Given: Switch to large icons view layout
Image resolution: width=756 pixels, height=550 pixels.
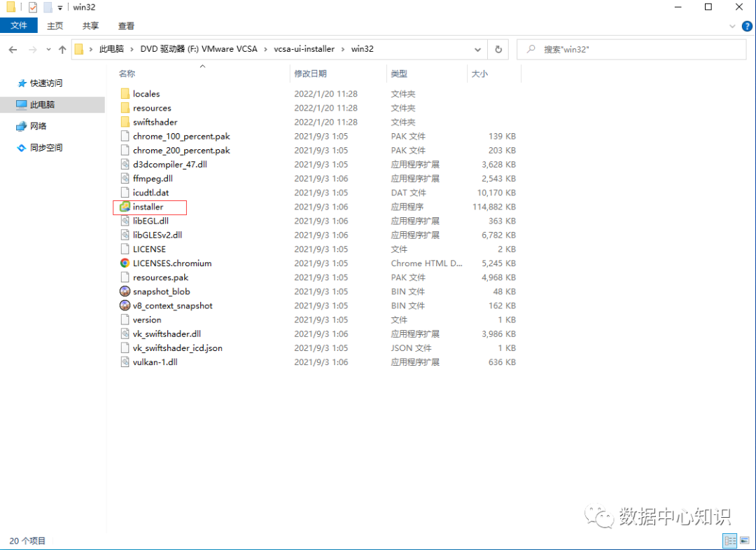Looking at the screenshot, I should [x=745, y=540].
